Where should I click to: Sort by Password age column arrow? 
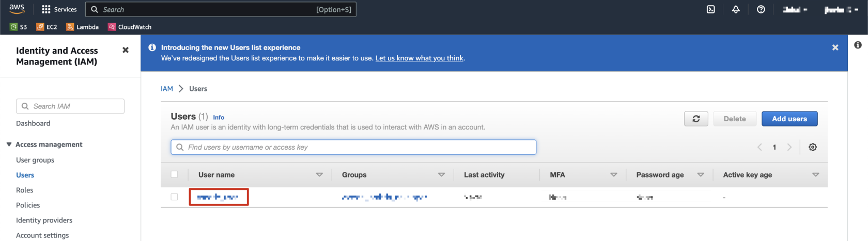coord(701,175)
